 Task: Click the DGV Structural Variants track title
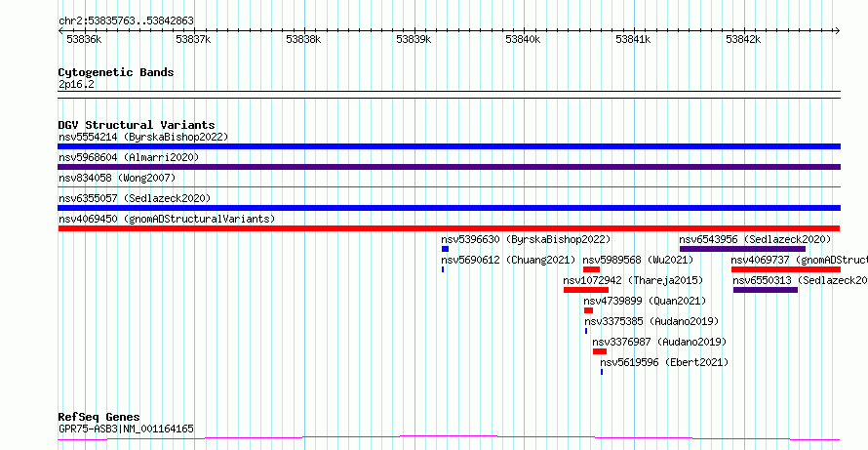(137, 125)
